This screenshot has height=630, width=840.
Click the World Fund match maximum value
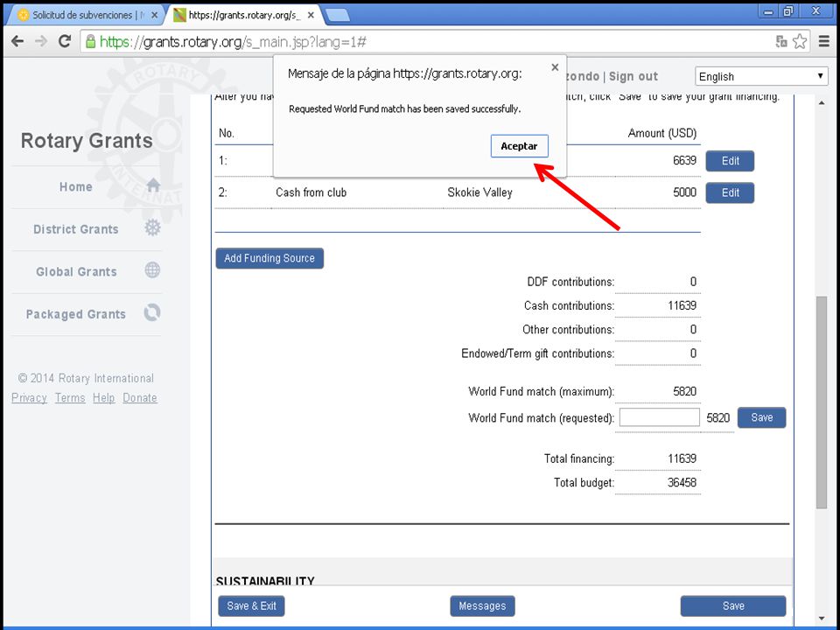[684, 392]
